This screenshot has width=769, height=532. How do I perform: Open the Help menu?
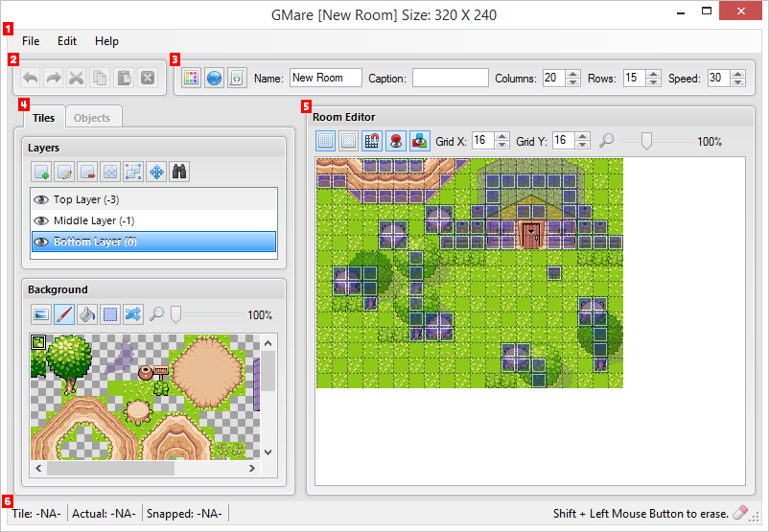[x=106, y=41]
